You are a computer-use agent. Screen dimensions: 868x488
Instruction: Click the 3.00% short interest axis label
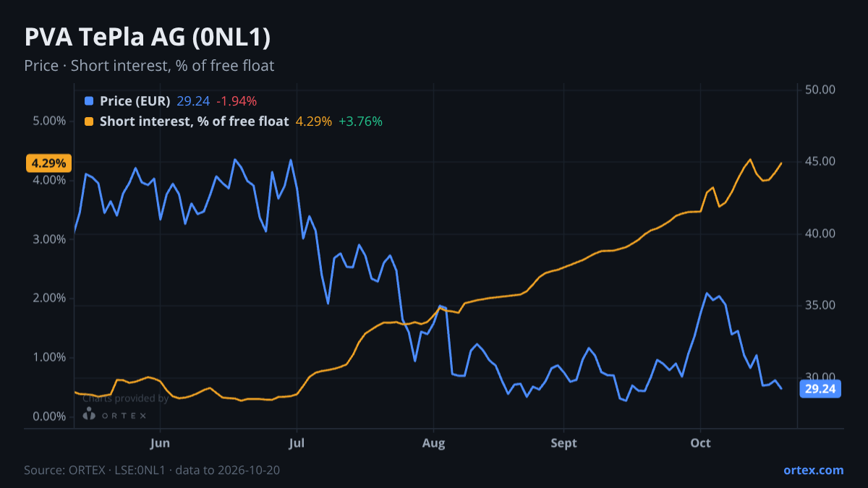pyautogui.click(x=49, y=239)
